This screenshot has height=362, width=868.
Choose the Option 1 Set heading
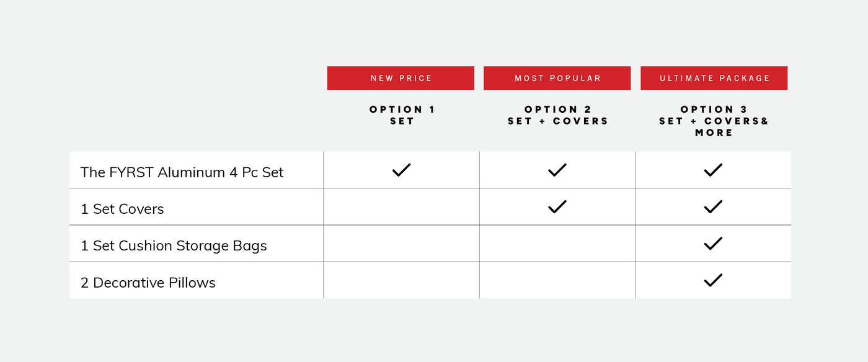[402, 115]
